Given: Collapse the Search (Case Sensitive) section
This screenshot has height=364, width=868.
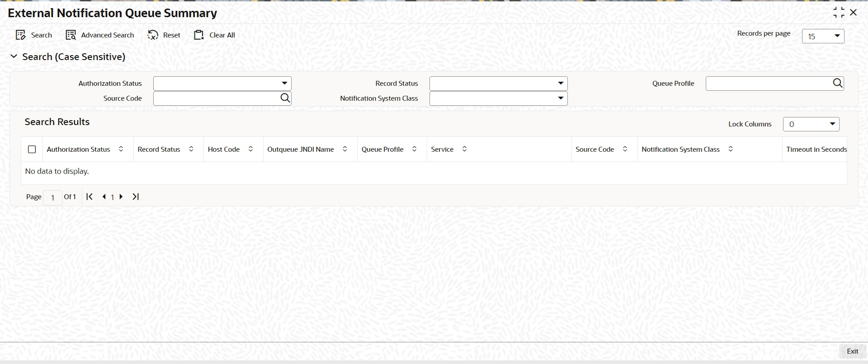Looking at the screenshot, I should pos(14,56).
